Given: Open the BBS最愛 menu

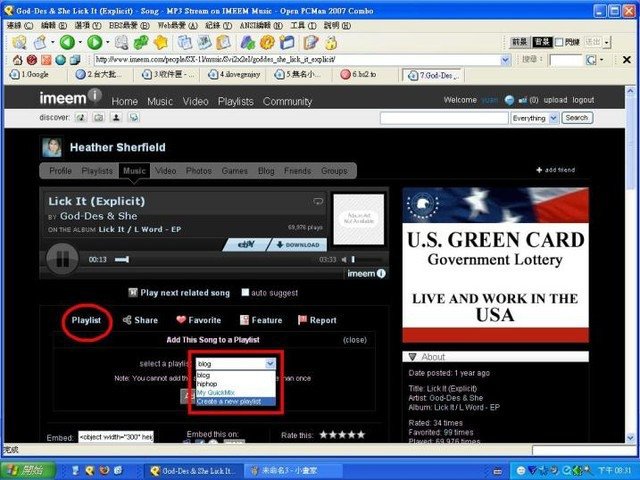Looking at the screenshot, I should (x=129, y=25).
